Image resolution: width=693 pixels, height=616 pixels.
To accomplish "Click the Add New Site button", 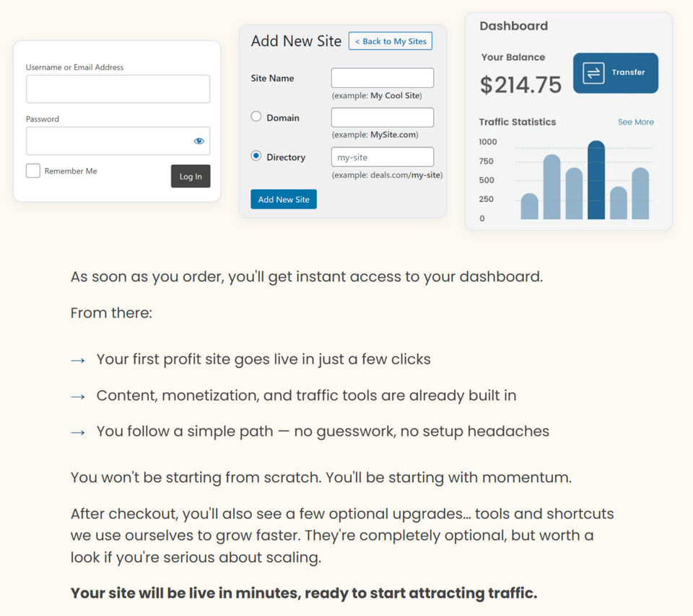I will [284, 200].
